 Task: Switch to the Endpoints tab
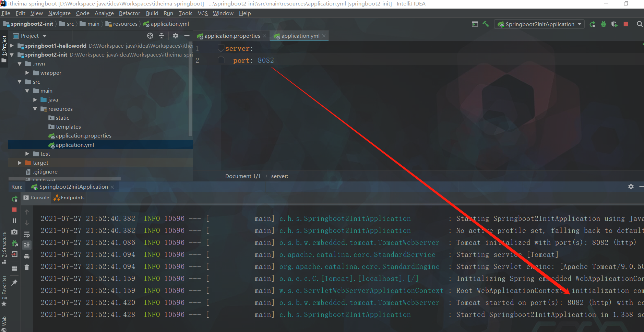(x=69, y=198)
